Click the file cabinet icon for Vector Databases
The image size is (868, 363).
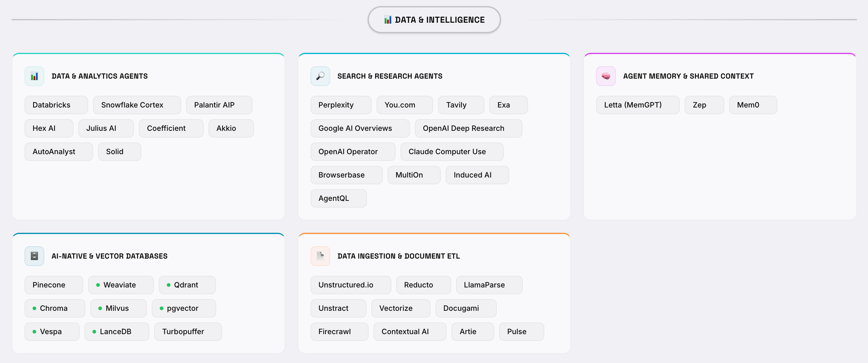[34, 256]
